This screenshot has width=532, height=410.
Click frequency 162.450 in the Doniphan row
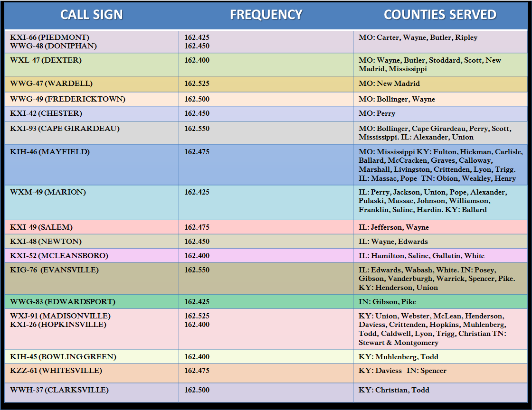point(197,46)
